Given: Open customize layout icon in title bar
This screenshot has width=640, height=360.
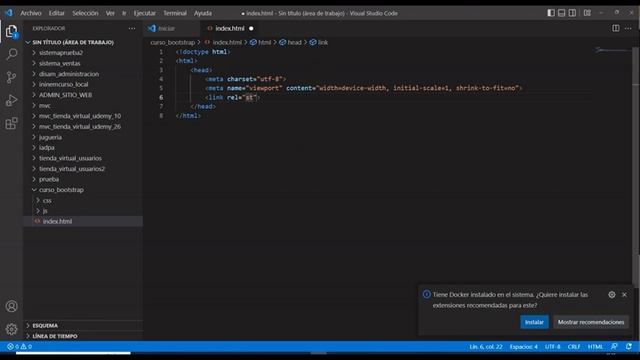Looking at the screenshot, I should click(587, 13).
